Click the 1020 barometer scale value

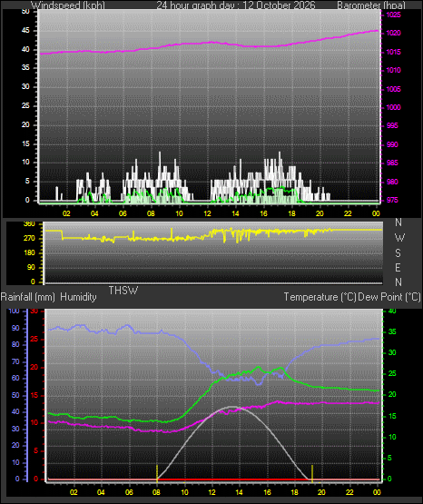[393, 33]
